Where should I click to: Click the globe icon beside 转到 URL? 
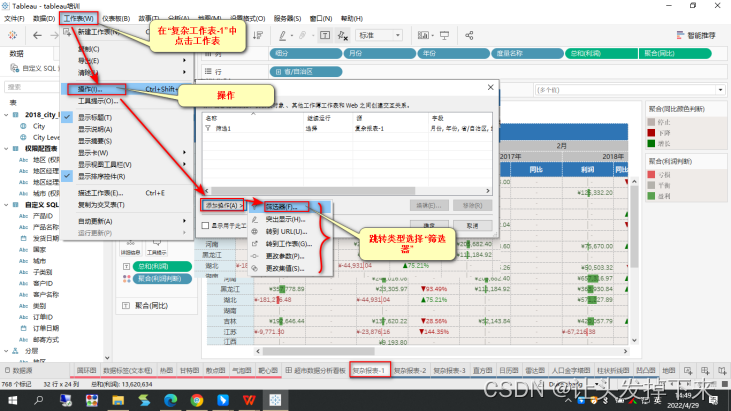[255, 232]
